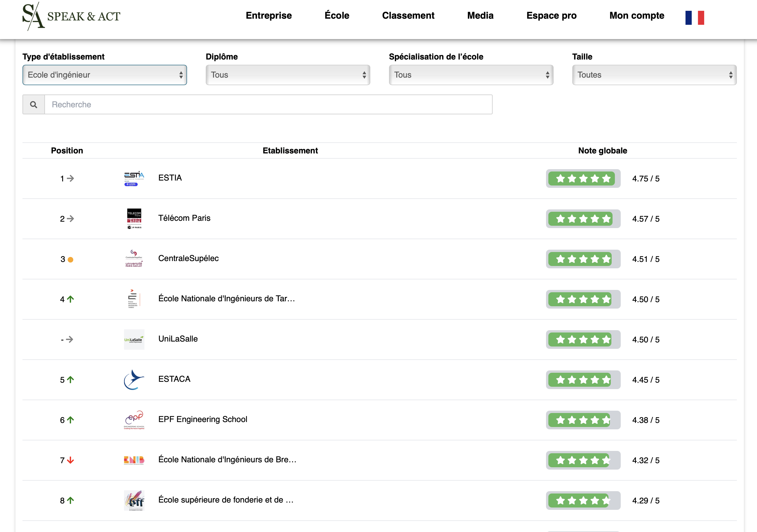757x532 pixels.
Task: Open the Télécom Paris entry
Action: click(x=184, y=218)
